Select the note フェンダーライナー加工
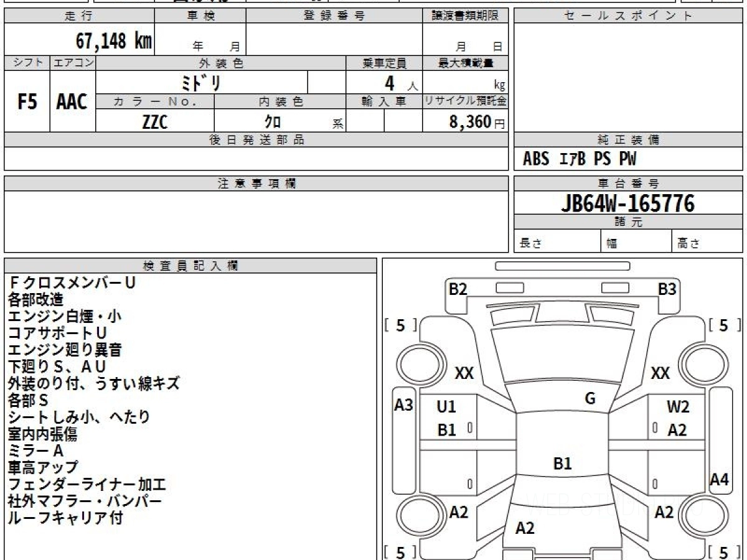 pos(87,484)
